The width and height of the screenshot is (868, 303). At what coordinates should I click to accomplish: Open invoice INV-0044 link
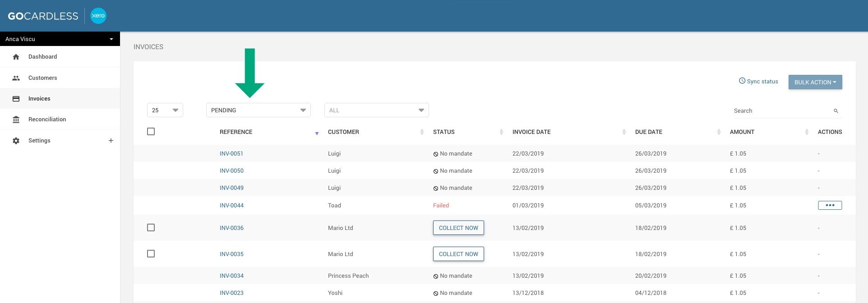click(x=231, y=206)
